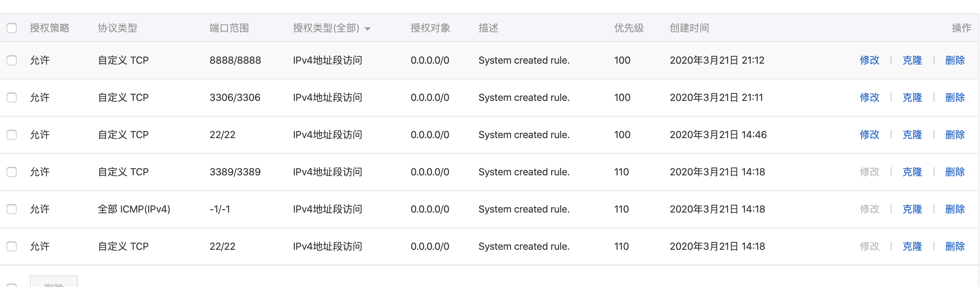Screen dimensions: 980x287
Task: Click 修改 for the 3306/3306 rule
Action: pyautogui.click(x=869, y=98)
